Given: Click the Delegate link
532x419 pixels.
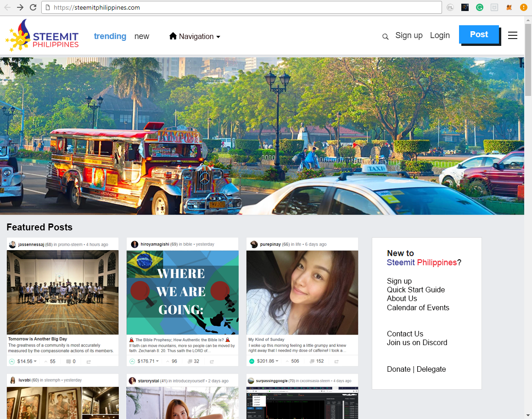Looking at the screenshot, I should tap(431, 369).
